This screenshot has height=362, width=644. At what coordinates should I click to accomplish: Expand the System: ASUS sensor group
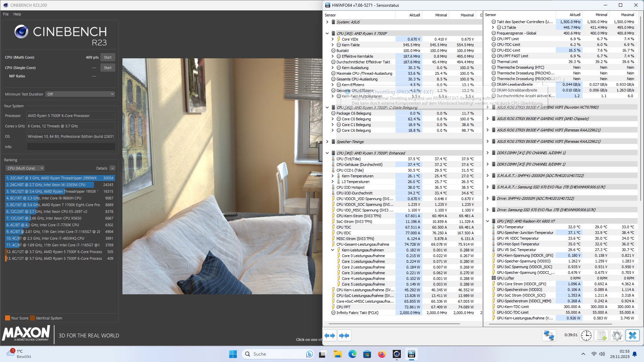327,22
